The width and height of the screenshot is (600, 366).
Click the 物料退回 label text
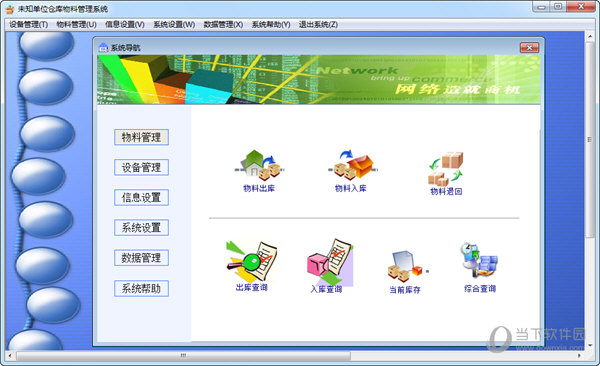(x=446, y=191)
